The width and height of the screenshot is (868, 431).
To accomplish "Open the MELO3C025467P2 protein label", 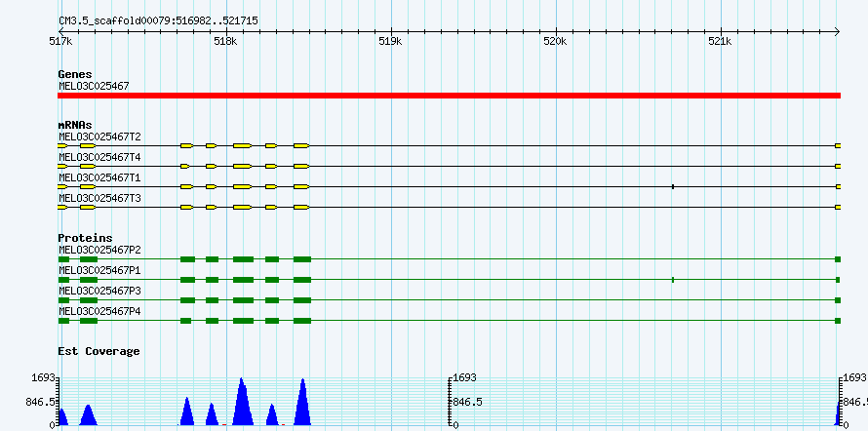I will point(99,250).
